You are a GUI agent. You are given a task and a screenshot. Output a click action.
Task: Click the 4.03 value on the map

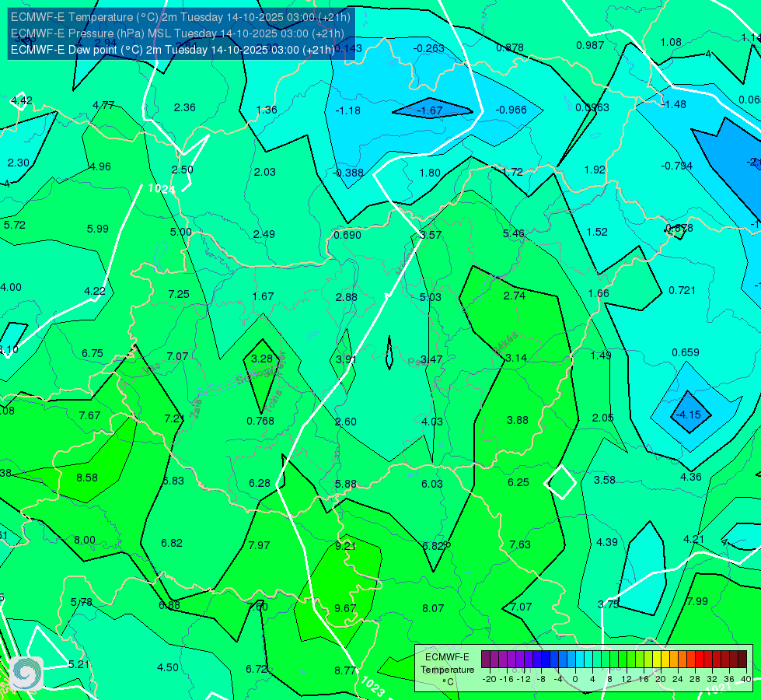(432, 422)
